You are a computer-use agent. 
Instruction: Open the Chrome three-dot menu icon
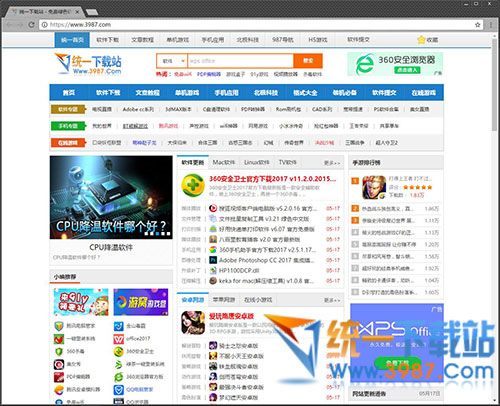[x=491, y=25]
